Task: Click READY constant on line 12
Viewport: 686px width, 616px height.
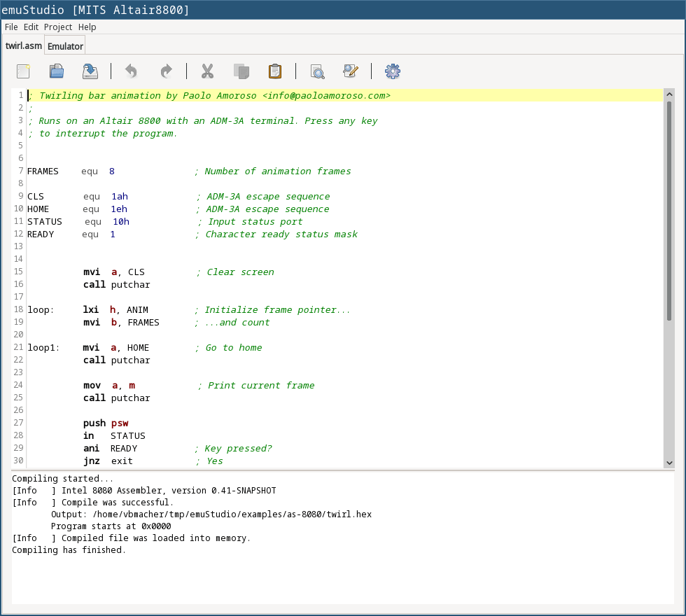Action: [x=41, y=234]
